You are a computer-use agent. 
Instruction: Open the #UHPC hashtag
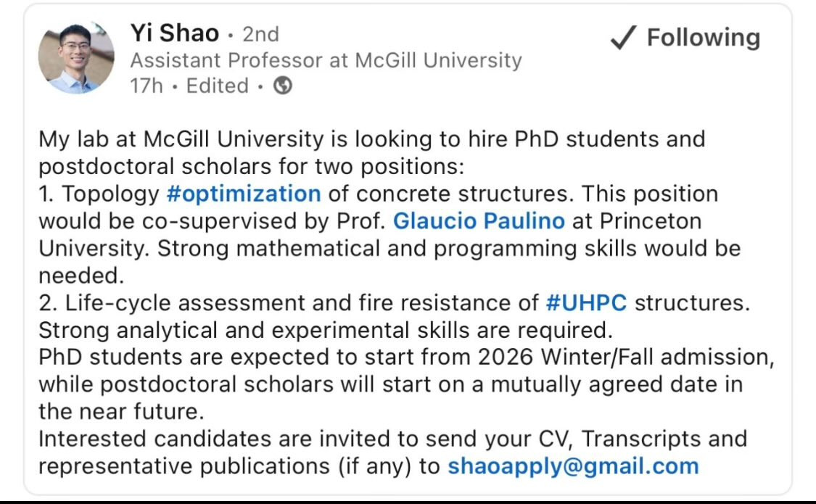click(586, 302)
